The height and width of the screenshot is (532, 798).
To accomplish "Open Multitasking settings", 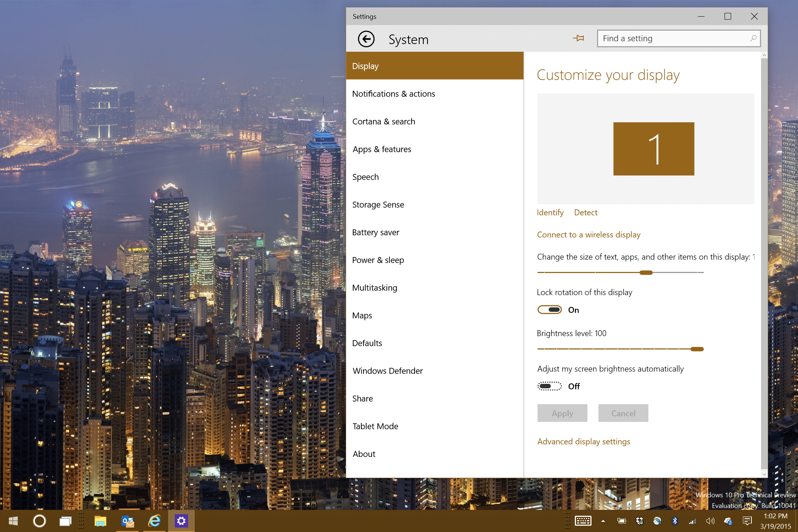I will 435,287.
